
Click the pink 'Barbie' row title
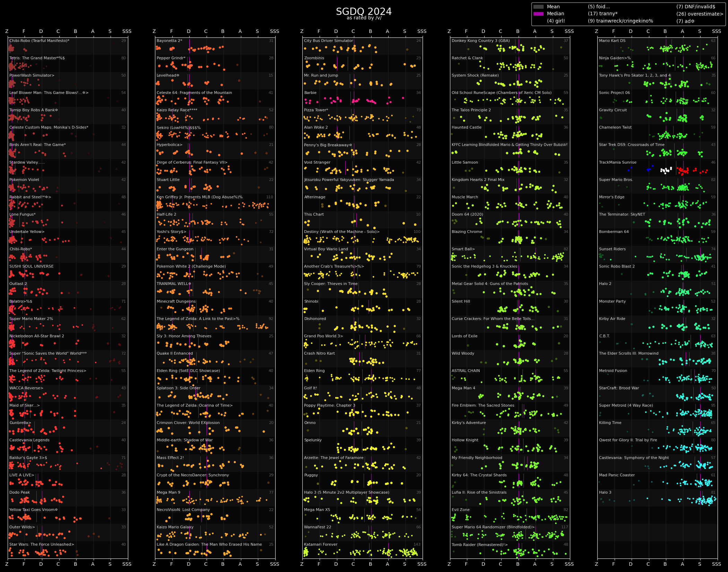(x=310, y=93)
